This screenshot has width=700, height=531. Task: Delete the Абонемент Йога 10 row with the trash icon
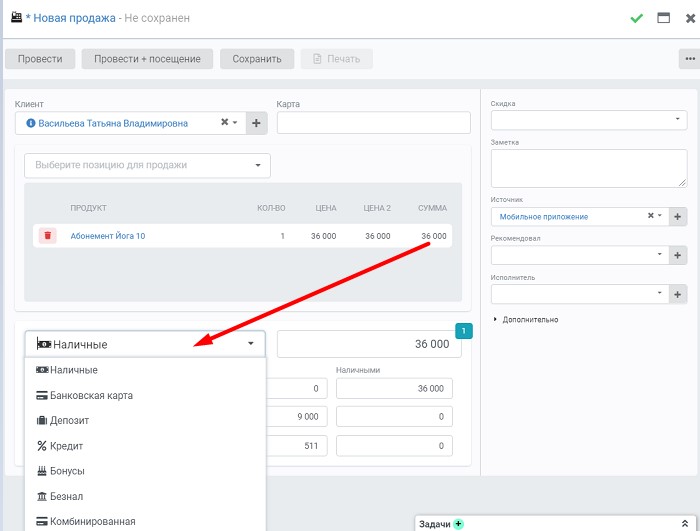pyautogui.click(x=48, y=235)
